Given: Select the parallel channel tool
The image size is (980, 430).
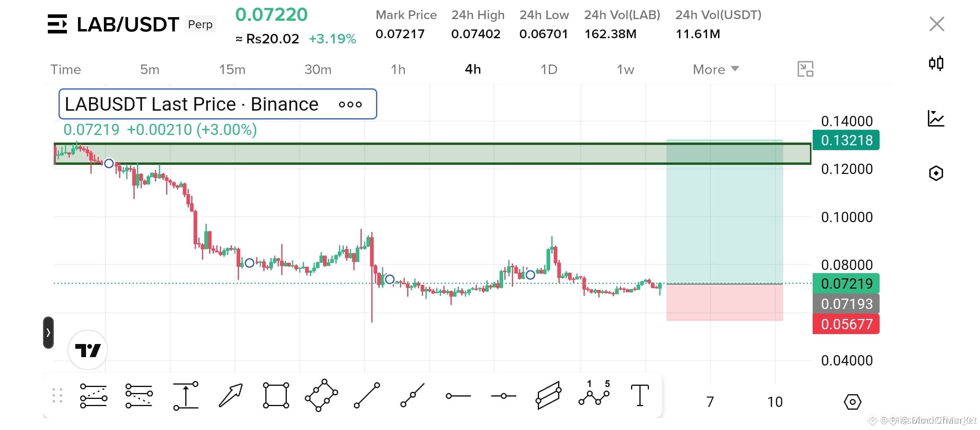Looking at the screenshot, I should tap(549, 395).
